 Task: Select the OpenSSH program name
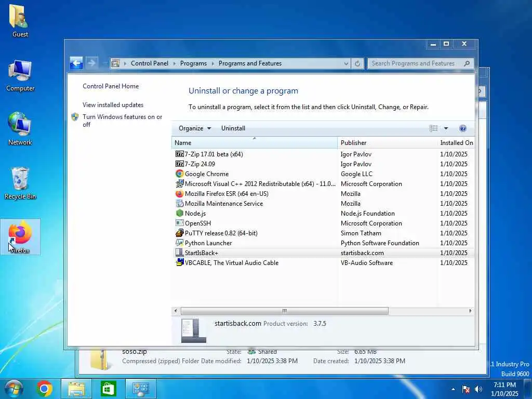[x=198, y=223]
